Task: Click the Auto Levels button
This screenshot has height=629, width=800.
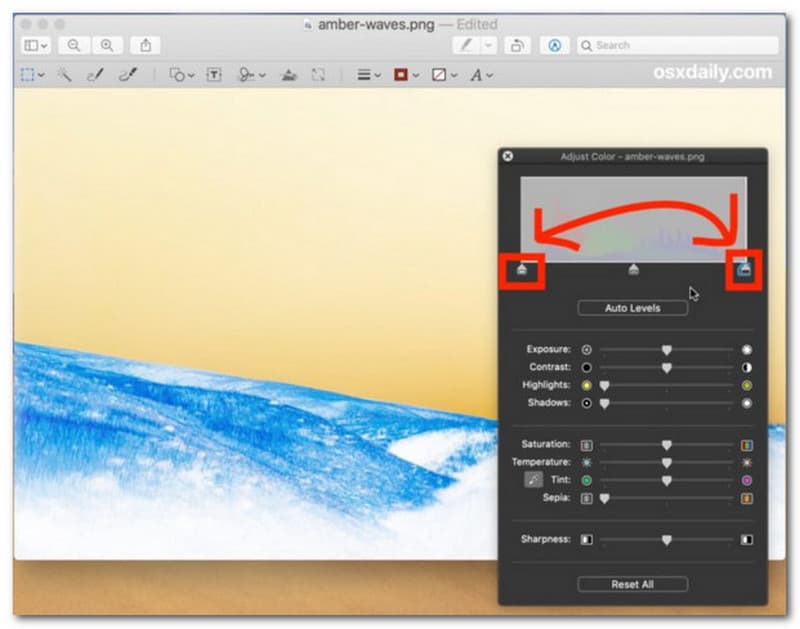Action: (x=633, y=308)
